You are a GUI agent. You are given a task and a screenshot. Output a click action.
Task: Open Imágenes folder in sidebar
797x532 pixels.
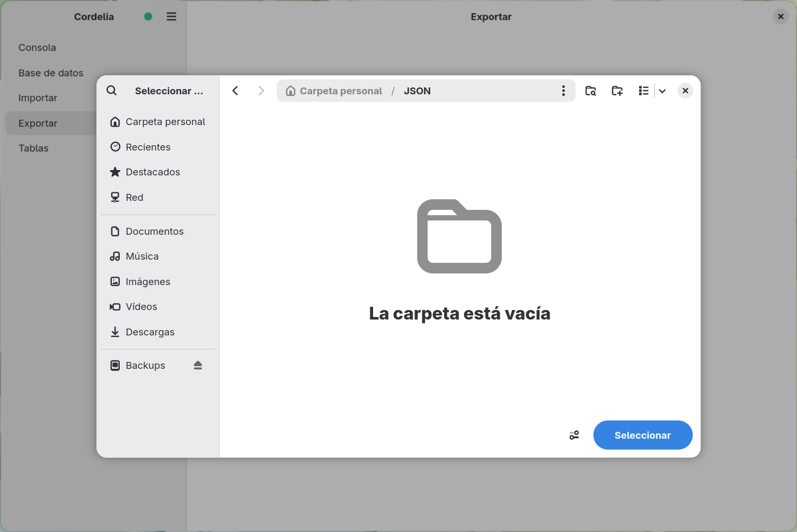point(158,282)
